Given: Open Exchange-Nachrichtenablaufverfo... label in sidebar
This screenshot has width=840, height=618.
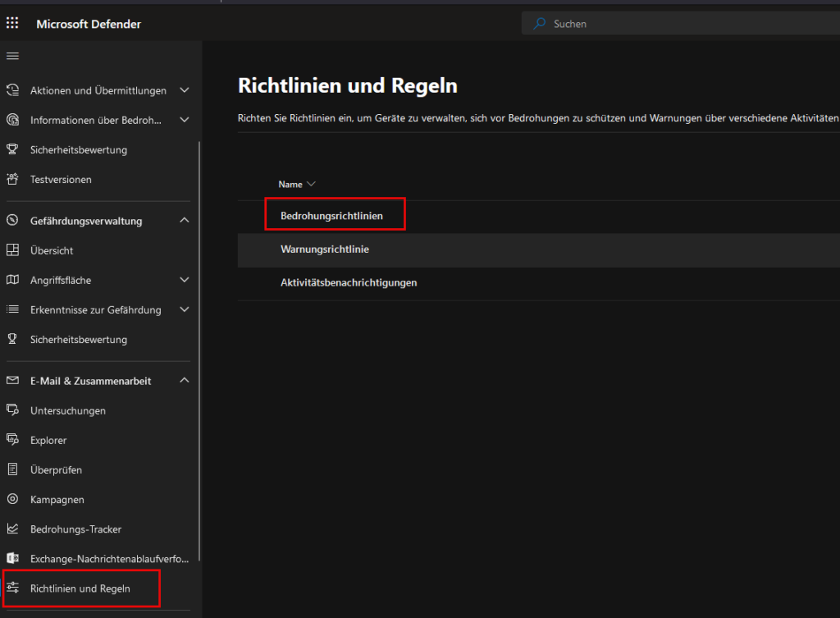Looking at the screenshot, I should coord(109,559).
